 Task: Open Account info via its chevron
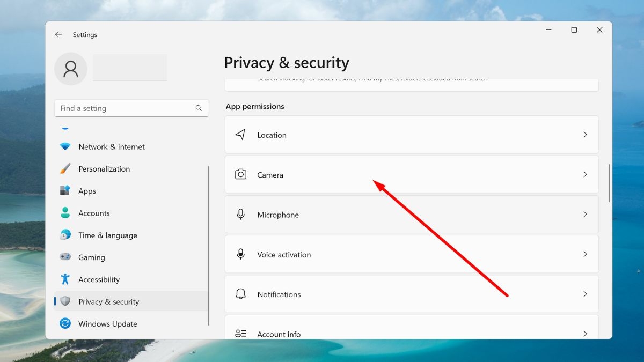(585, 334)
